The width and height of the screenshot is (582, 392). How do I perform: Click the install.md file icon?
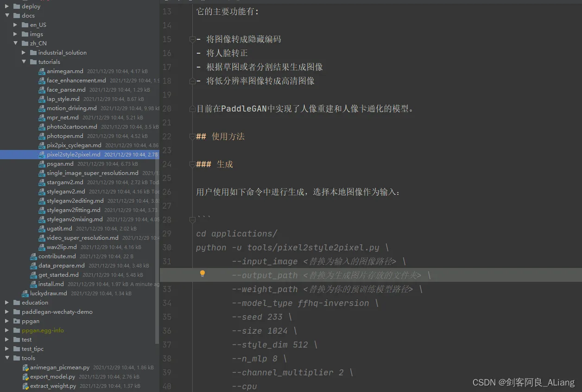tap(33, 284)
